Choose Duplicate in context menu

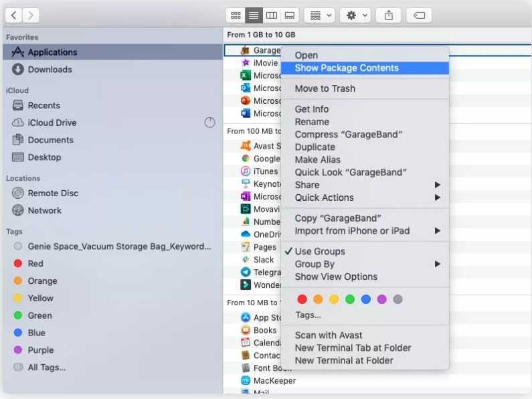point(365,147)
